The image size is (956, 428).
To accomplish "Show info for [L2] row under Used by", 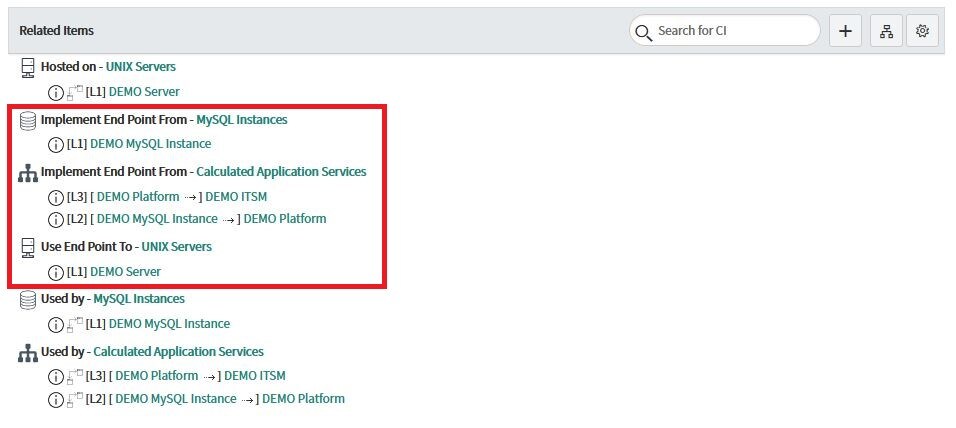I will coord(55,400).
